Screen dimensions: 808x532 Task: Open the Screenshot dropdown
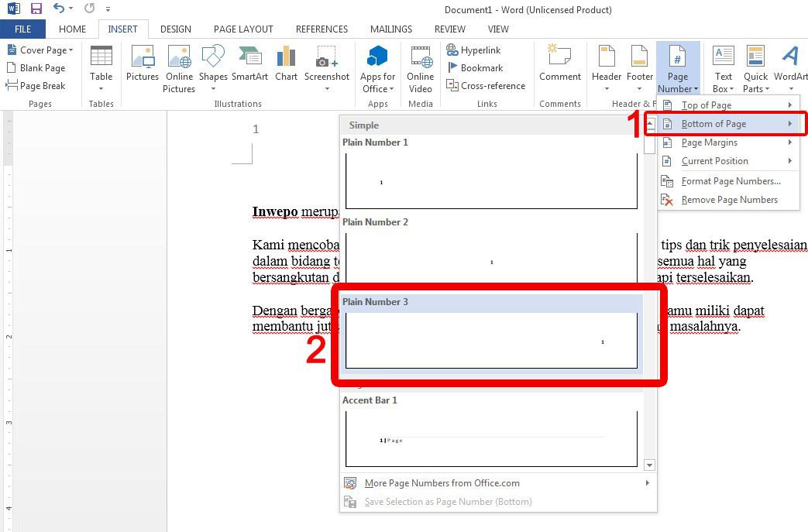coord(327,69)
